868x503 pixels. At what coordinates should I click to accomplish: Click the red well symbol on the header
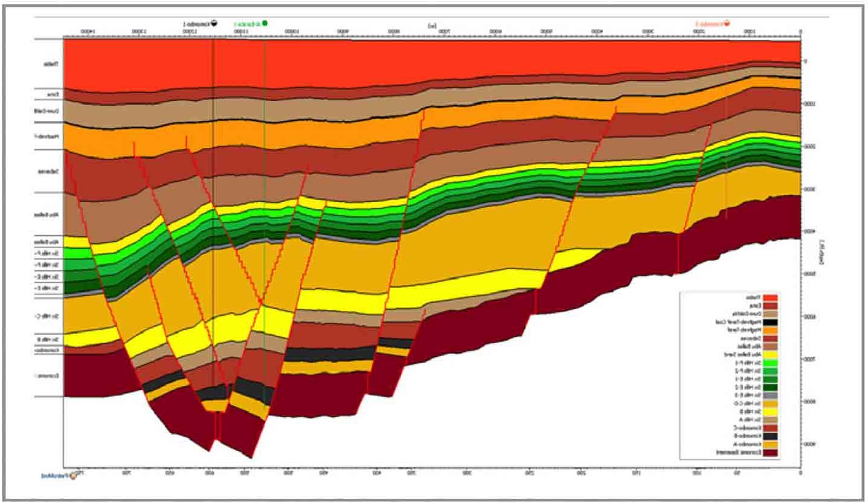click(727, 23)
